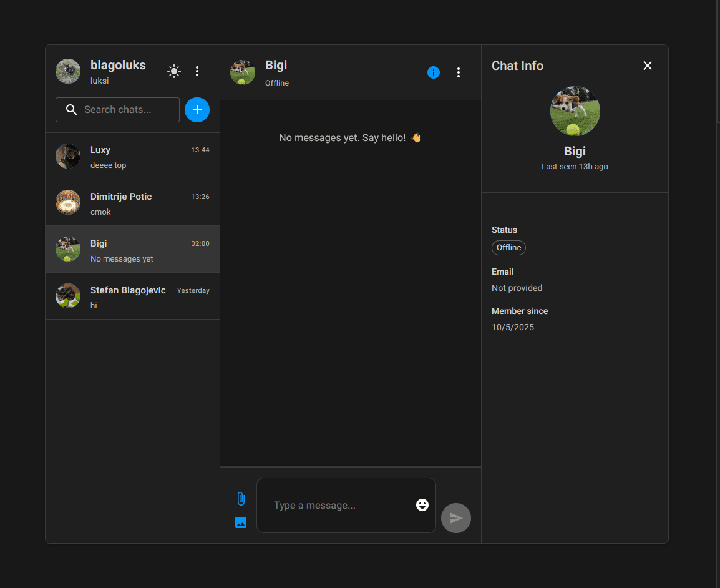Click the send message arrow icon
The image size is (720, 588).
(x=456, y=517)
